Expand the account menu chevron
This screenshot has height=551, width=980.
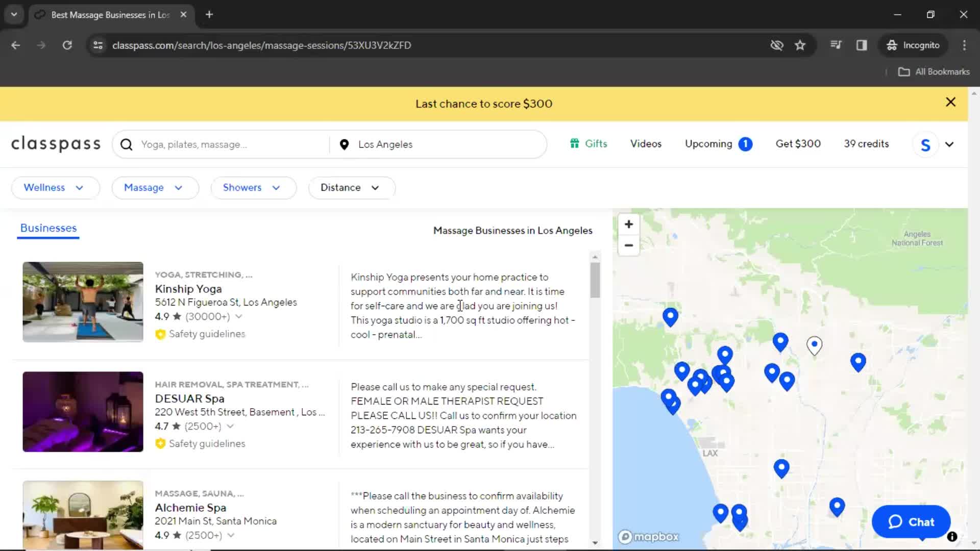coord(949,144)
